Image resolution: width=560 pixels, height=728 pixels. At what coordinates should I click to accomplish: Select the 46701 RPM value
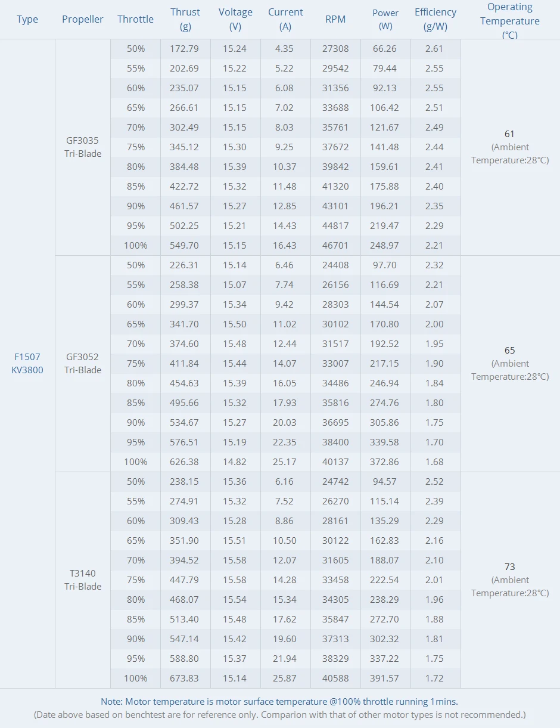tap(335, 245)
